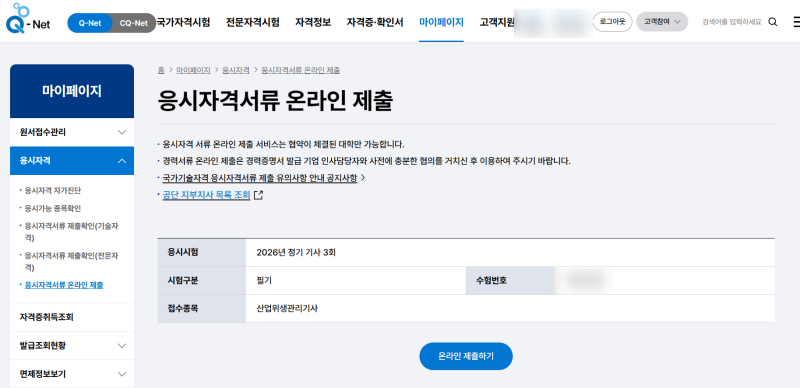This screenshot has height=388, width=800.
Task: Click 수험번호 table label
Action: [x=490, y=280]
